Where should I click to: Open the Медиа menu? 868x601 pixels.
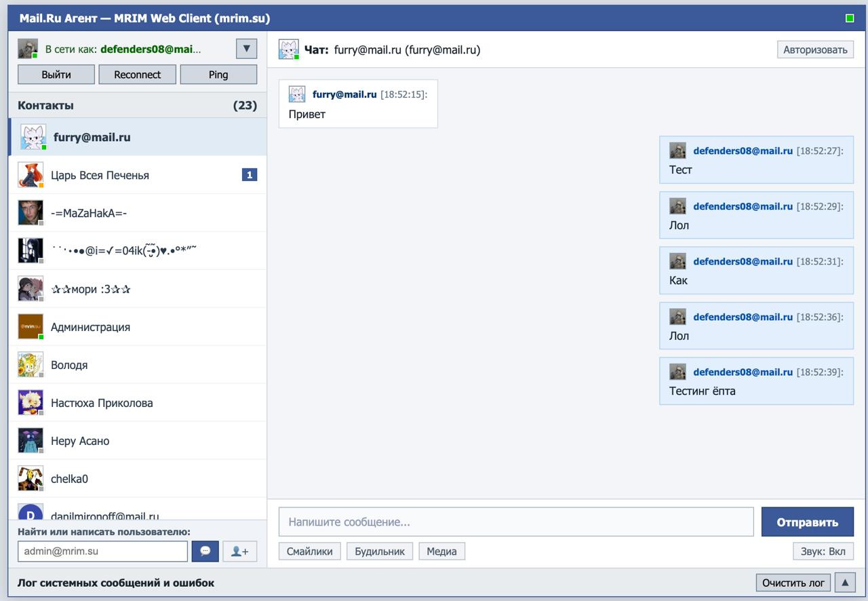click(x=441, y=551)
